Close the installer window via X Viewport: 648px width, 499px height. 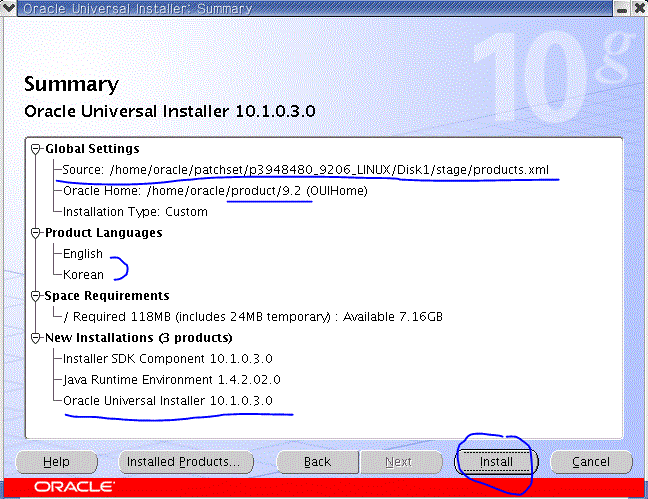[x=639, y=8]
